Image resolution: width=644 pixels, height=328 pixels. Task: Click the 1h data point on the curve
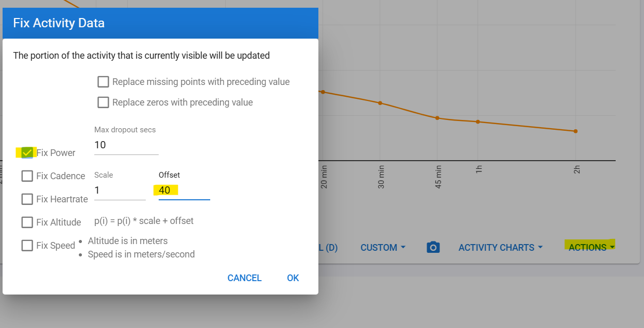point(478,122)
